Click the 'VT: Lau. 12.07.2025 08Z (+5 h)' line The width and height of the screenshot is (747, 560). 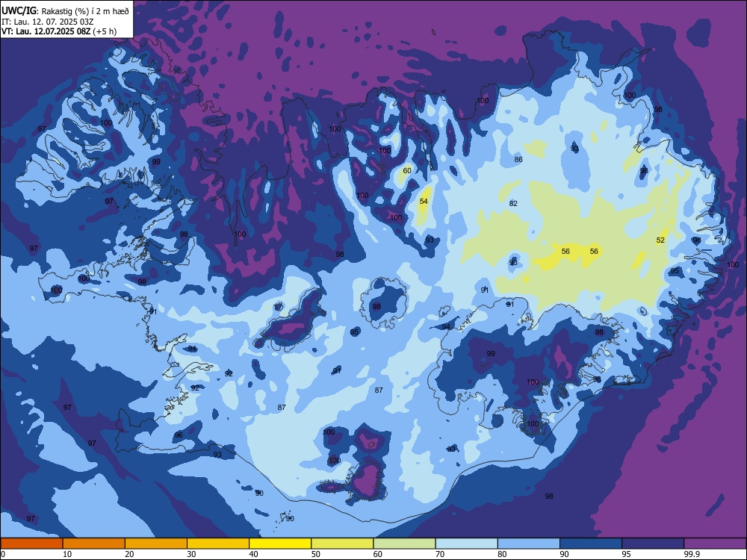(59, 31)
